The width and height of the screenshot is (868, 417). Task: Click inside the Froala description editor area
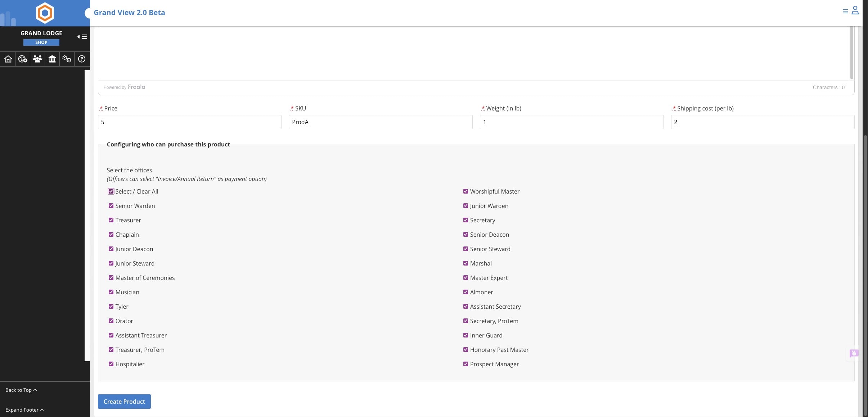coord(473,53)
